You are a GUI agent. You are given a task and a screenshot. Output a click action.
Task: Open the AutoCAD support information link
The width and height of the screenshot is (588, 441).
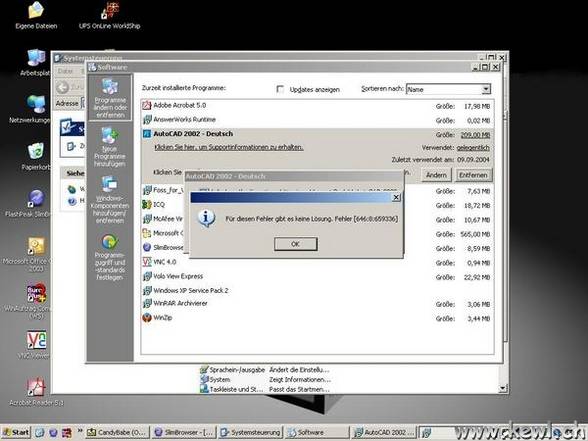[229, 147]
